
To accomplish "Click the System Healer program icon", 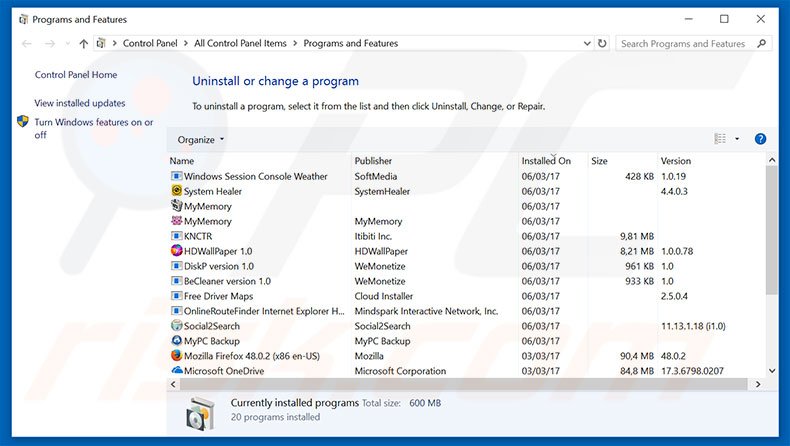I will tap(176, 190).
